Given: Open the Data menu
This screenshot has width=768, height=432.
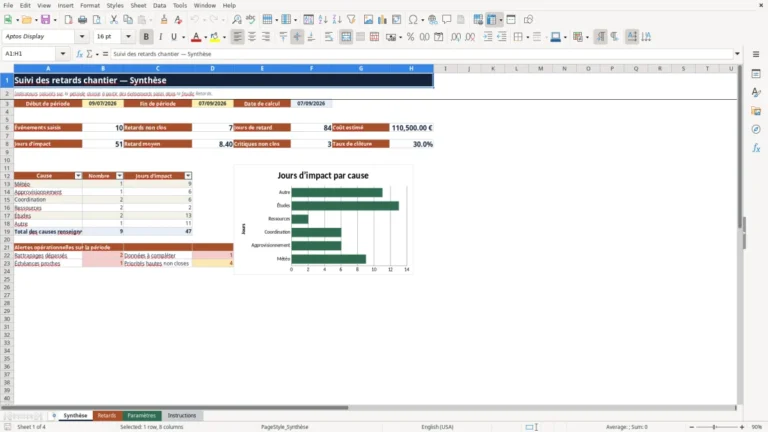Looking at the screenshot, I should pos(159,5).
